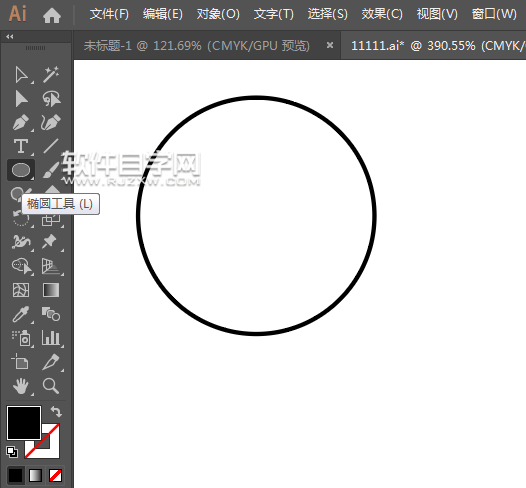The height and width of the screenshot is (488, 526).
Task: Select the Eyedropper tool
Action: point(21,314)
